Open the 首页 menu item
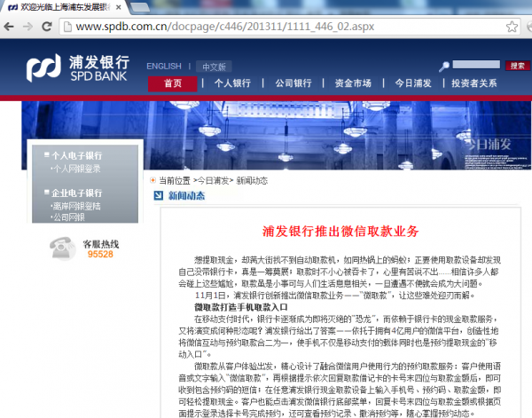 (173, 83)
